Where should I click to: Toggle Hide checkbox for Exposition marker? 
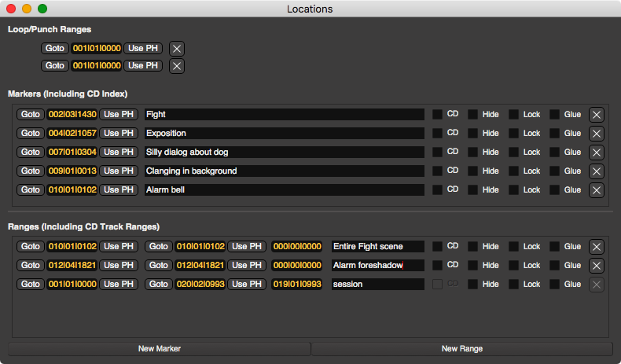pos(473,134)
